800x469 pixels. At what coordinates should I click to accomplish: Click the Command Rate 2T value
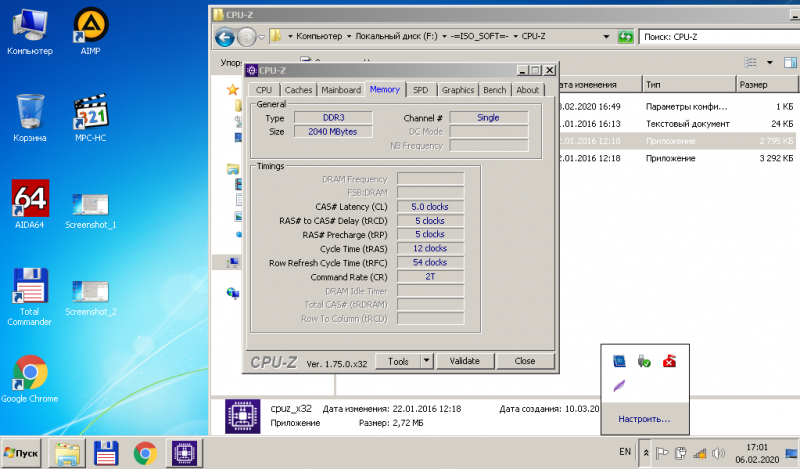[x=430, y=277]
